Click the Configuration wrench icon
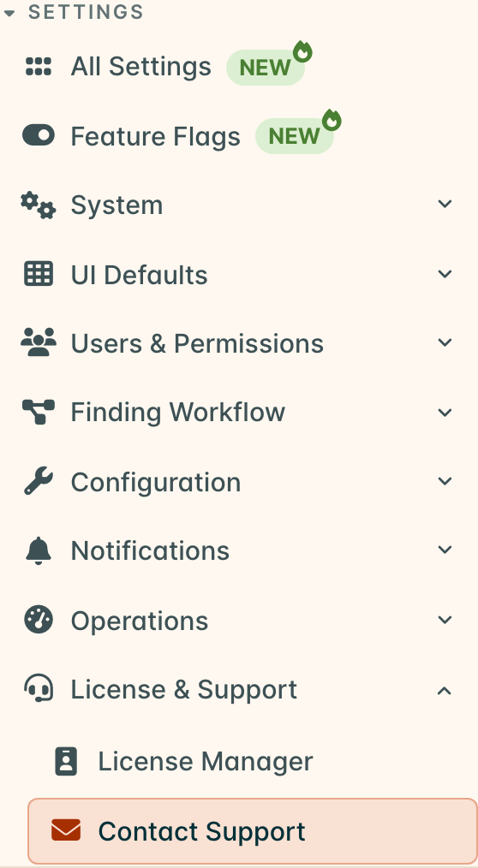Viewport: 478px width, 868px height. (x=39, y=481)
